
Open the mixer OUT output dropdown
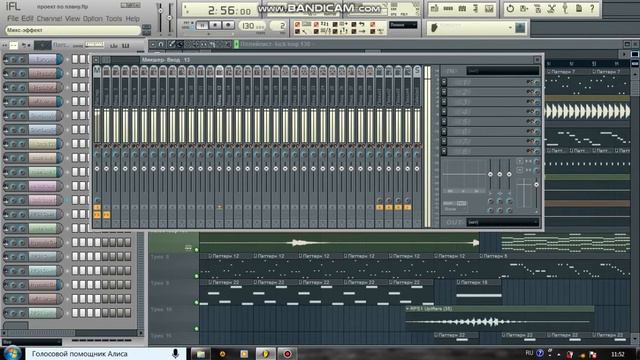tap(502, 222)
